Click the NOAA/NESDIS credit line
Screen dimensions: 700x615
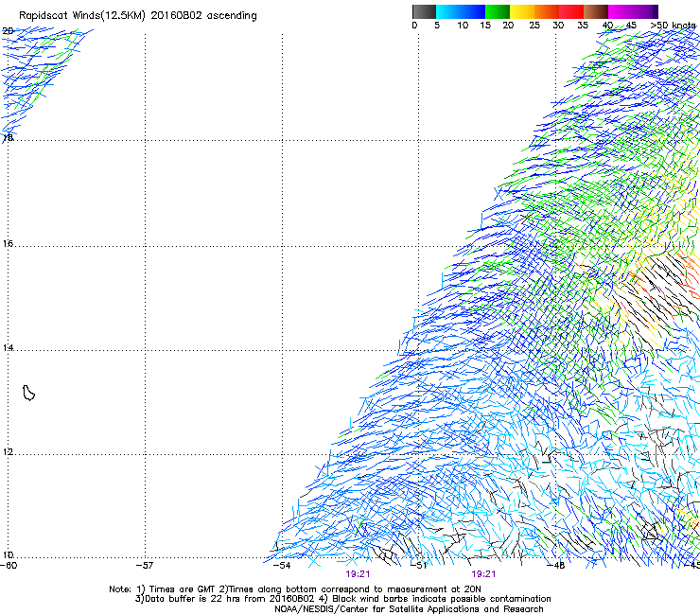pos(409,609)
